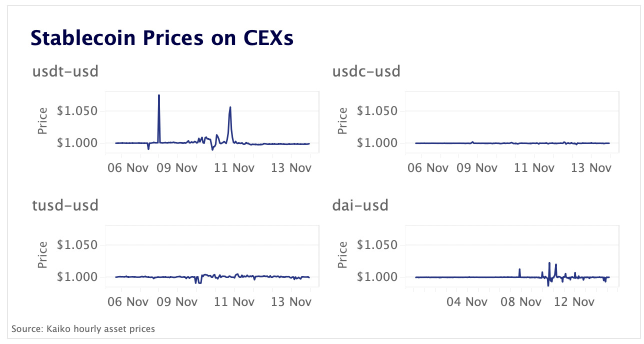This screenshot has height=344, width=644.
Task: Select the usdt-usd chart title
Action: (65, 71)
